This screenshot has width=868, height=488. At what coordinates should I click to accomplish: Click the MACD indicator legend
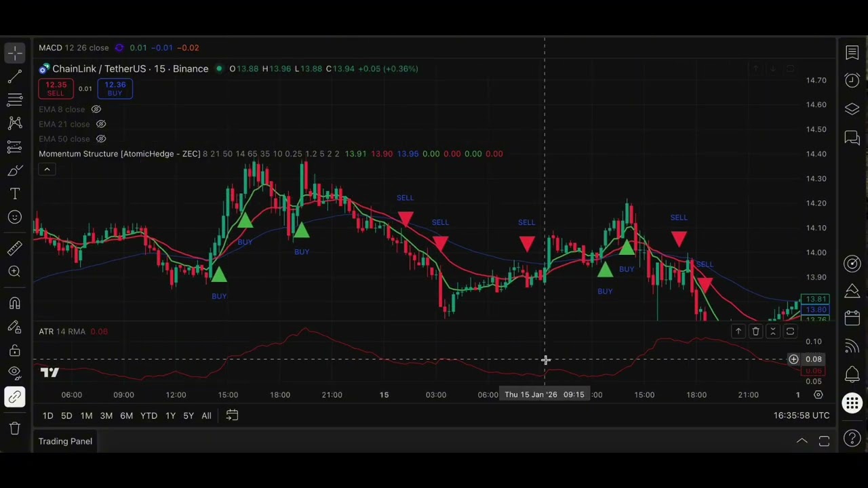click(73, 47)
